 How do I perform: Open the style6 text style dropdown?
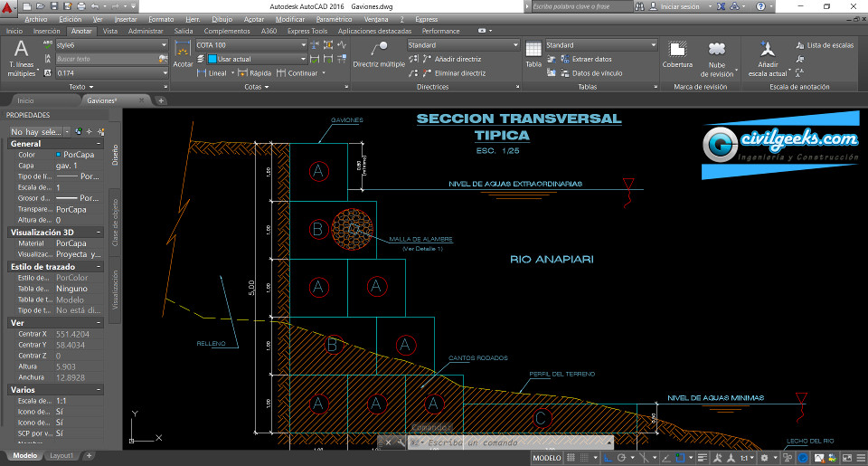coord(164,44)
